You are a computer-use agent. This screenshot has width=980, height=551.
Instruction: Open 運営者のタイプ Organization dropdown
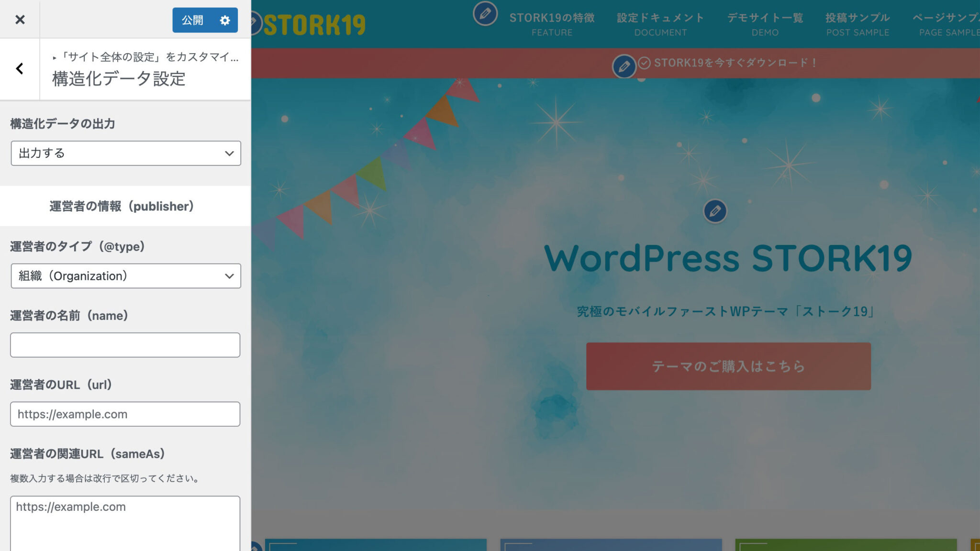pyautogui.click(x=126, y=276)
